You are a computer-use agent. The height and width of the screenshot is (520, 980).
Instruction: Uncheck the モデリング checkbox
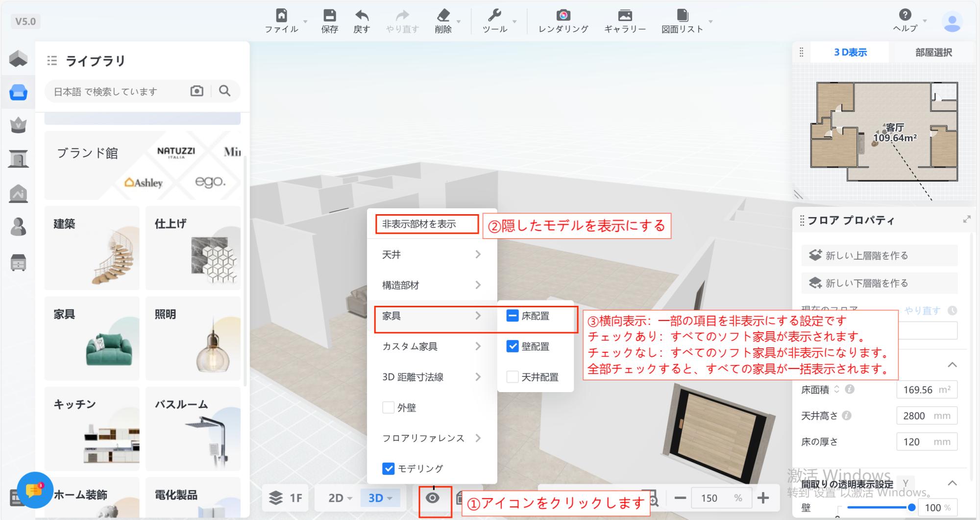tap(388, 469)
